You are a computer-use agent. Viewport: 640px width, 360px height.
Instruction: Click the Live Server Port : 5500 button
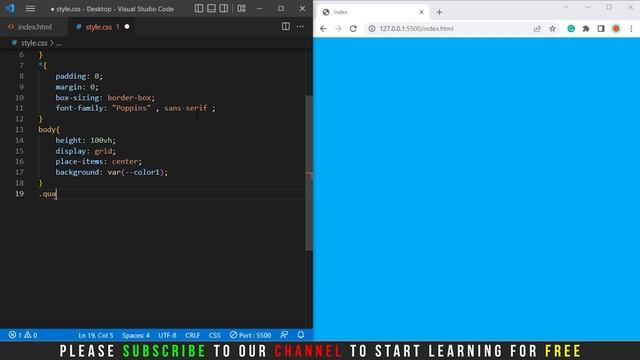[250, 335]
